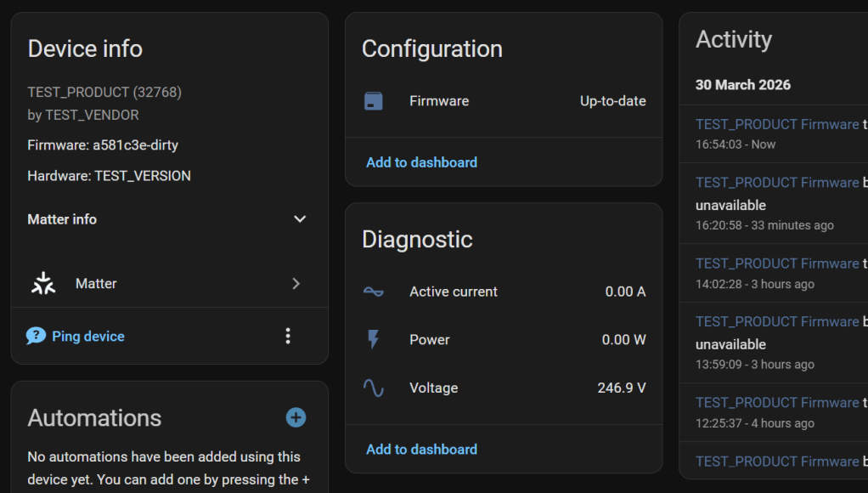
Task: Open the Power 0.00 W reading
Action: coord(623,340)
